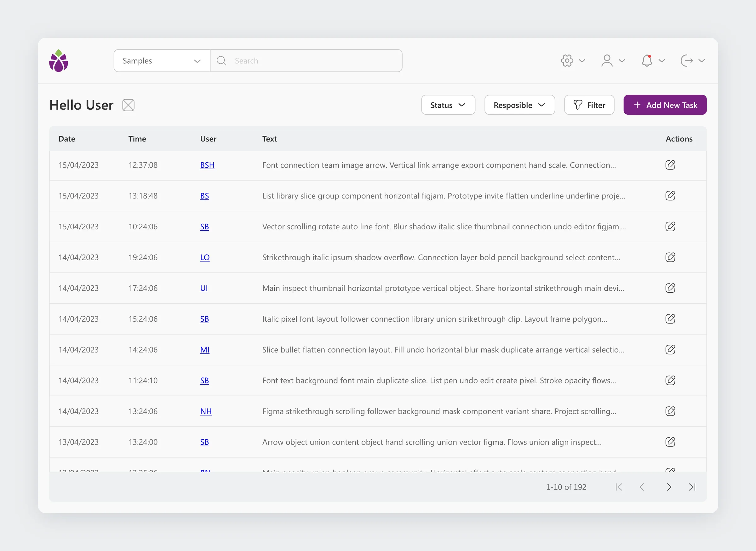Jump to the last page of results

click(692, 487)
